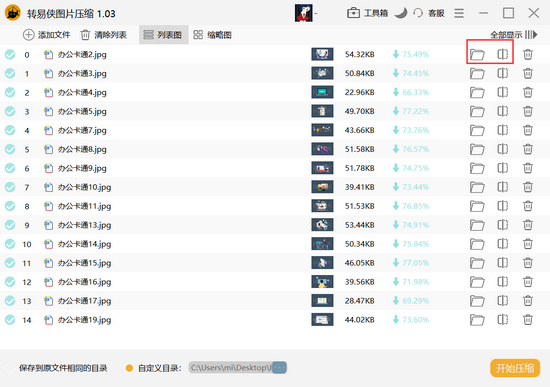Compare before and after for 办公卡通3.jpg

coord(502,73)
